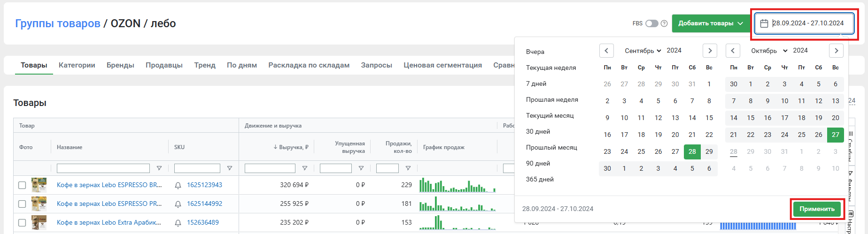Switch to the Бренды tab

coord(120,65)
